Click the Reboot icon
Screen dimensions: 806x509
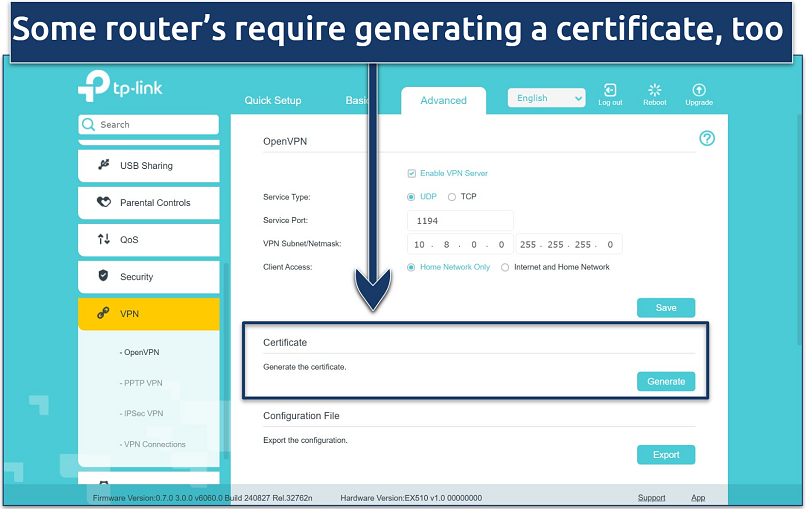655,91
